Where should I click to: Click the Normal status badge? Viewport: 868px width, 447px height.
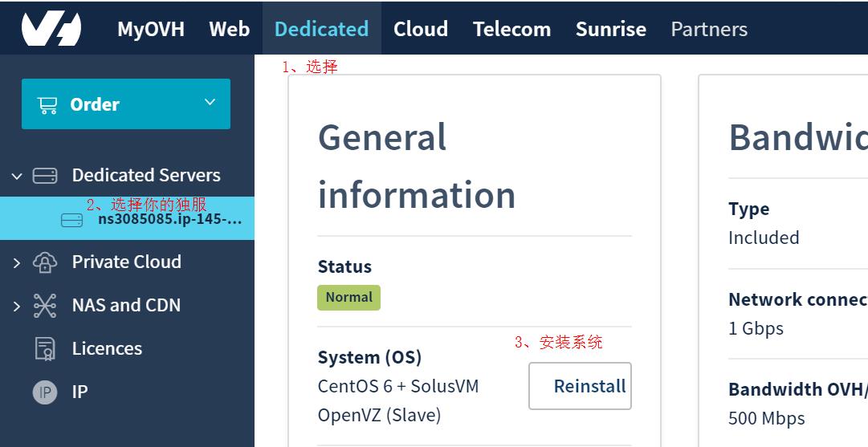(x=348, y=298)
